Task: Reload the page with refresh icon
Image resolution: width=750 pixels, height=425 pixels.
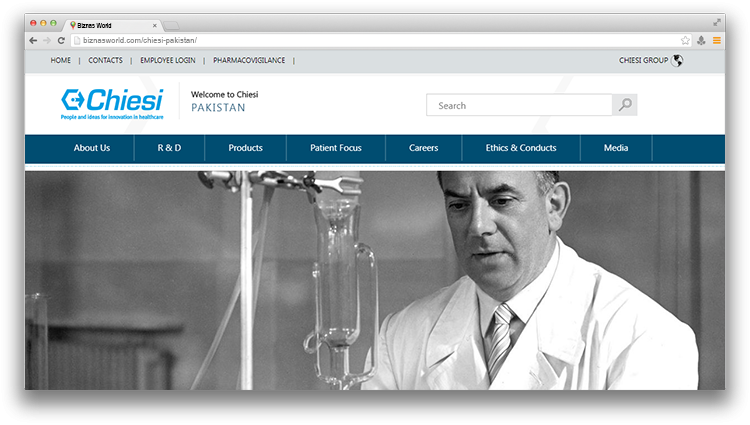Action: click(61, 40)
